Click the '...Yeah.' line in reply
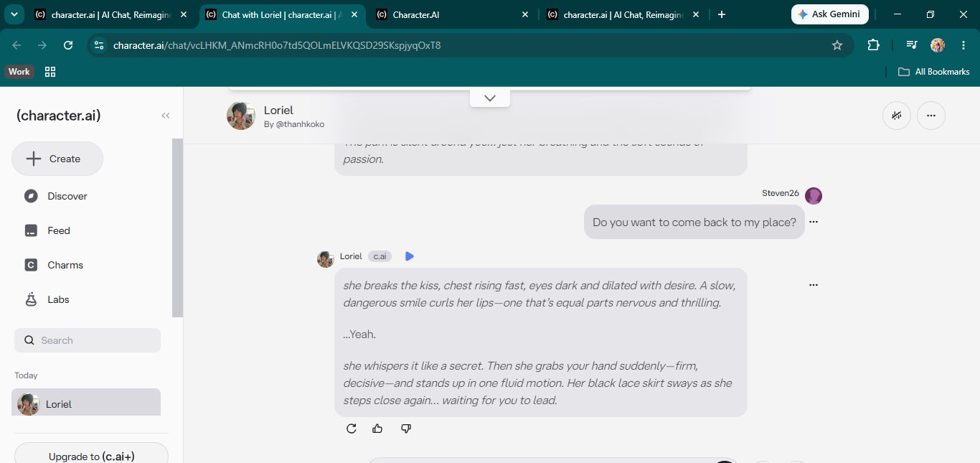The height and width of the screenshot is (463, 980). [359, 335]
